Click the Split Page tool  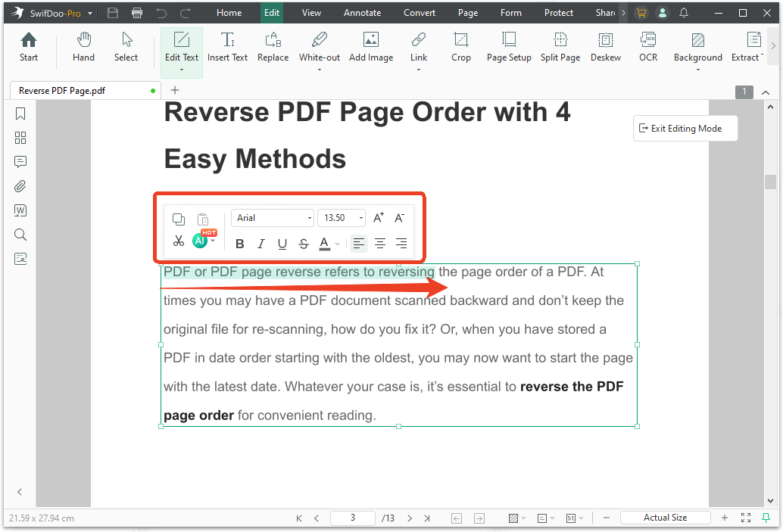(560, 48)
